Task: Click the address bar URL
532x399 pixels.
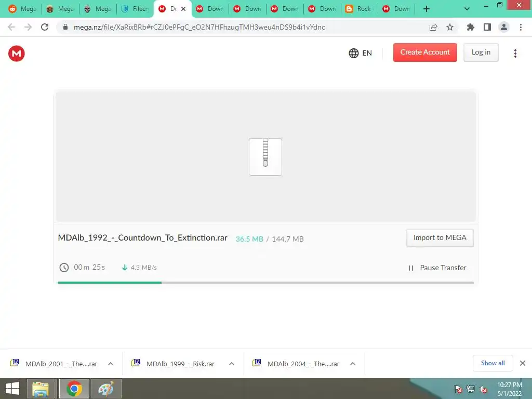Action: (199, 27)
